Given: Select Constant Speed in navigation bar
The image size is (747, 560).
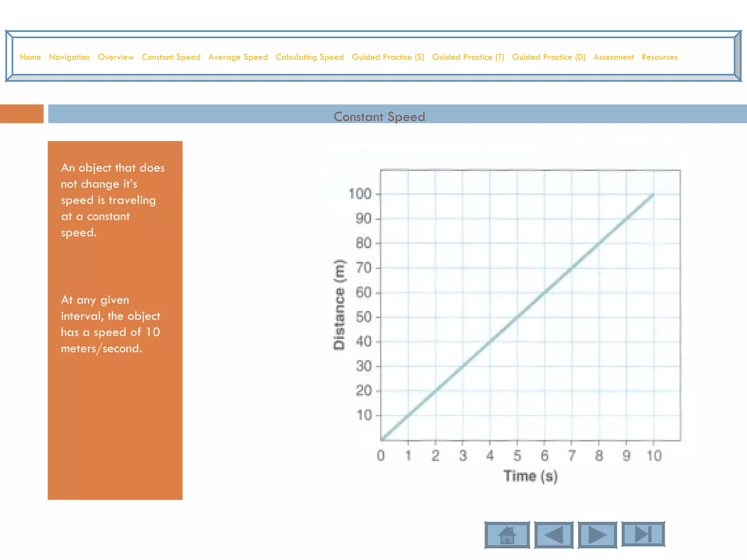Looking at the screenshot, I should coord(171,57).
